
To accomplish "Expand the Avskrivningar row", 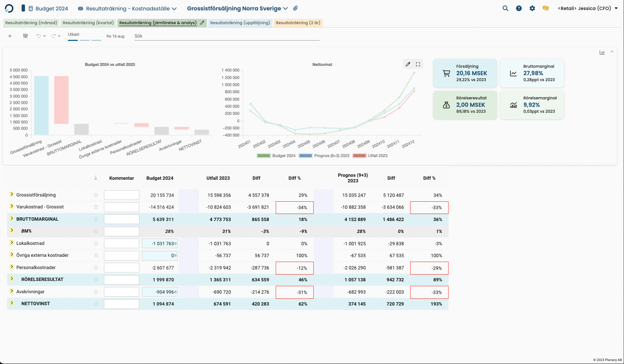I will [x=12, y=291].
